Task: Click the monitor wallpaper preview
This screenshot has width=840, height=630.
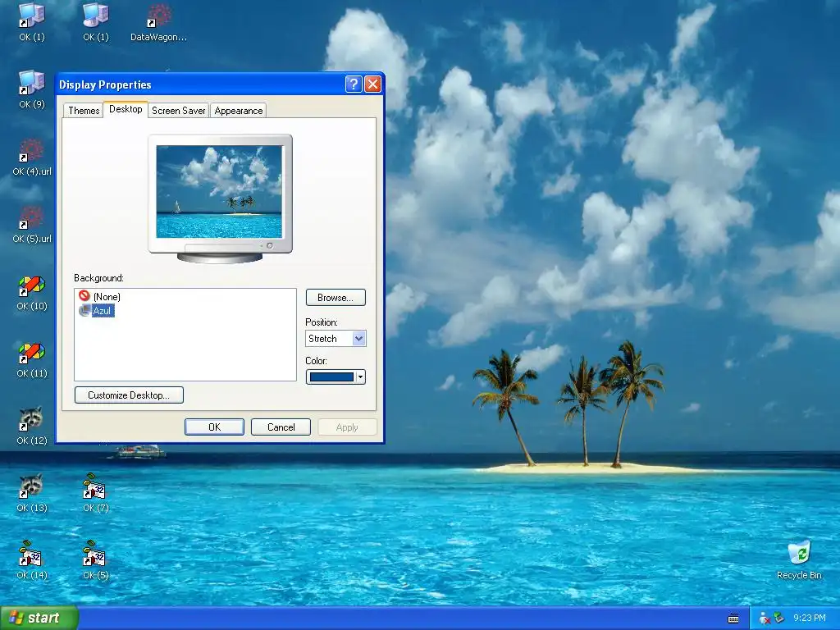Action: (219, 191)
